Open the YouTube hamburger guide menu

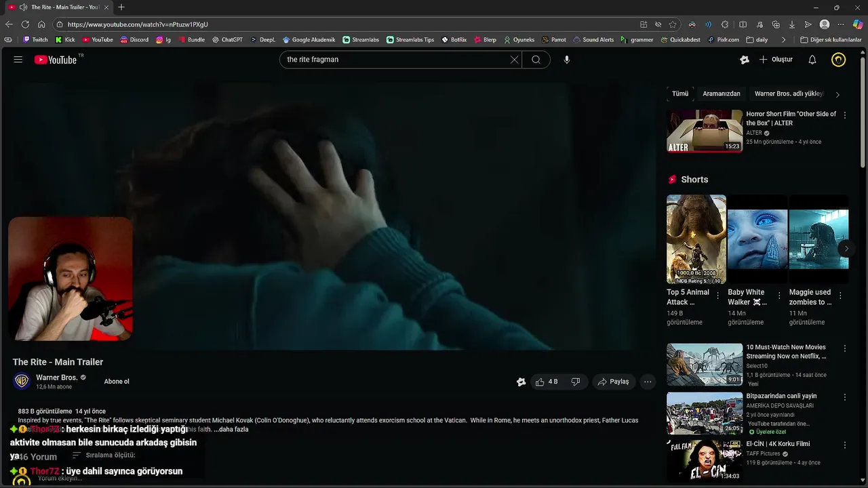tap(18, 60)
